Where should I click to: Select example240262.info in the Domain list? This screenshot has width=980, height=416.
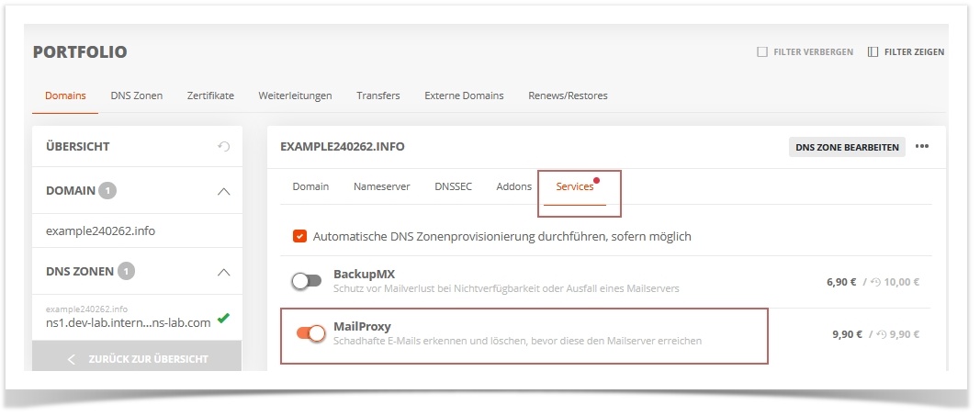coord(101,230)
